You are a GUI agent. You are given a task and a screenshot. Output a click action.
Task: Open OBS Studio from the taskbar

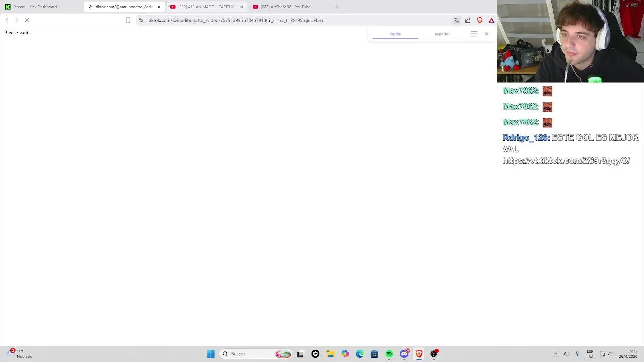tap(434, 354)
